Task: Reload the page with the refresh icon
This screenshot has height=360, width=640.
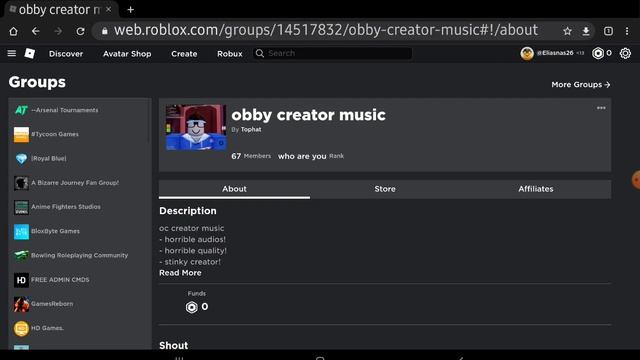Action: [80, 31]
